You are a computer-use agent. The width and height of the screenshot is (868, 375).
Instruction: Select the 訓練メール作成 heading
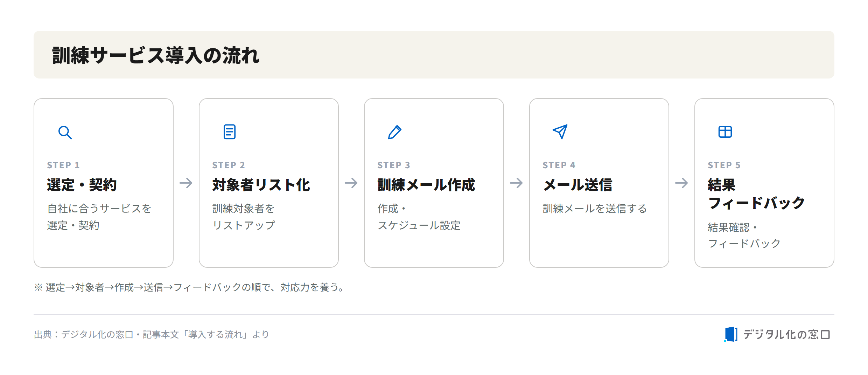pyautogui.click(x=426, y=185)
